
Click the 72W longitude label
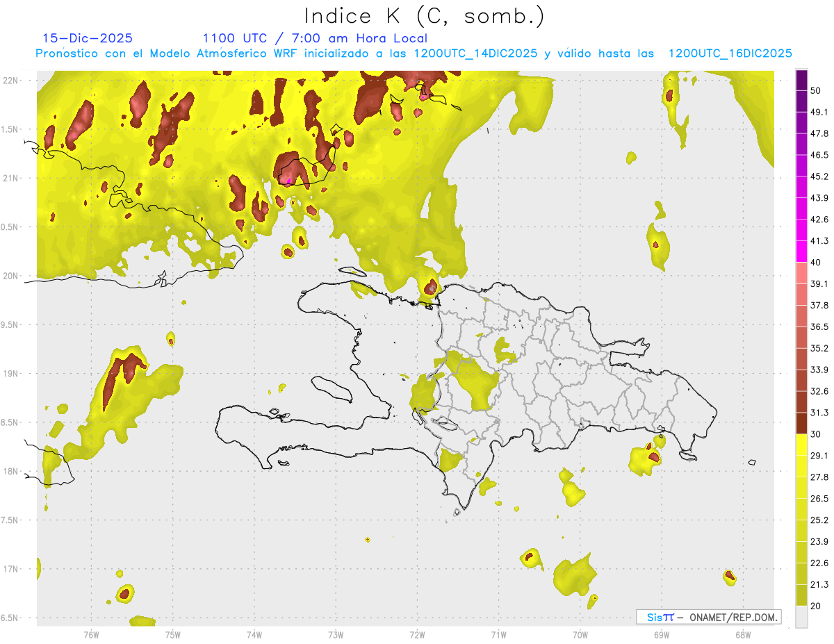click(417, 634)
